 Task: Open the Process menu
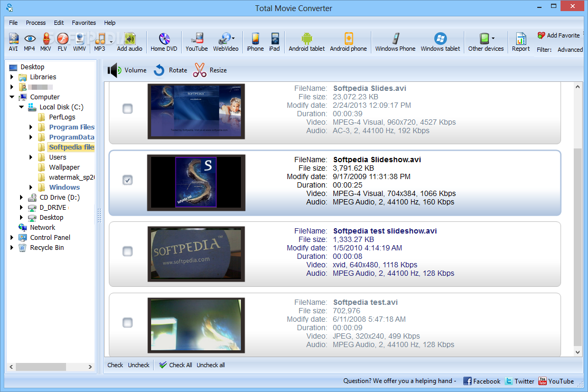click(x=35, y=23)
